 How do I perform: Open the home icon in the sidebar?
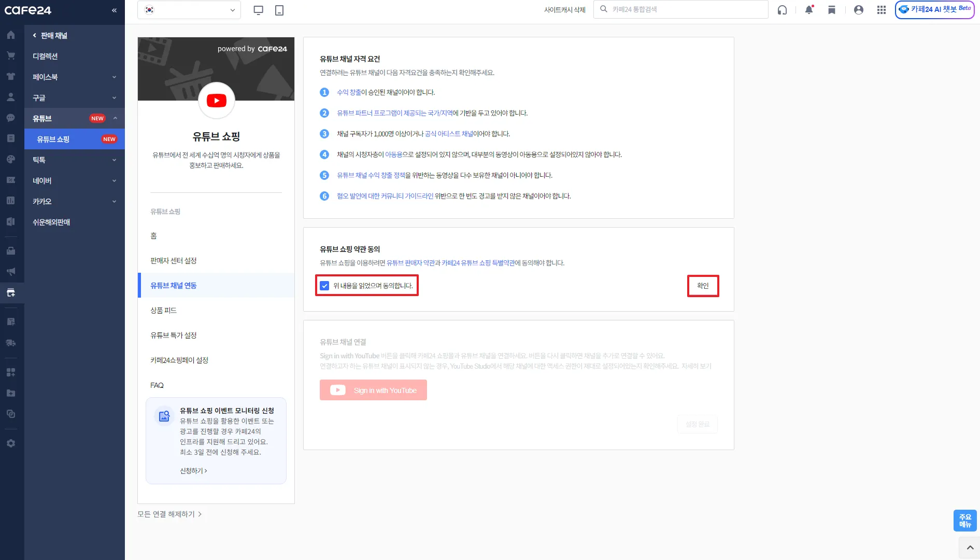11,35
